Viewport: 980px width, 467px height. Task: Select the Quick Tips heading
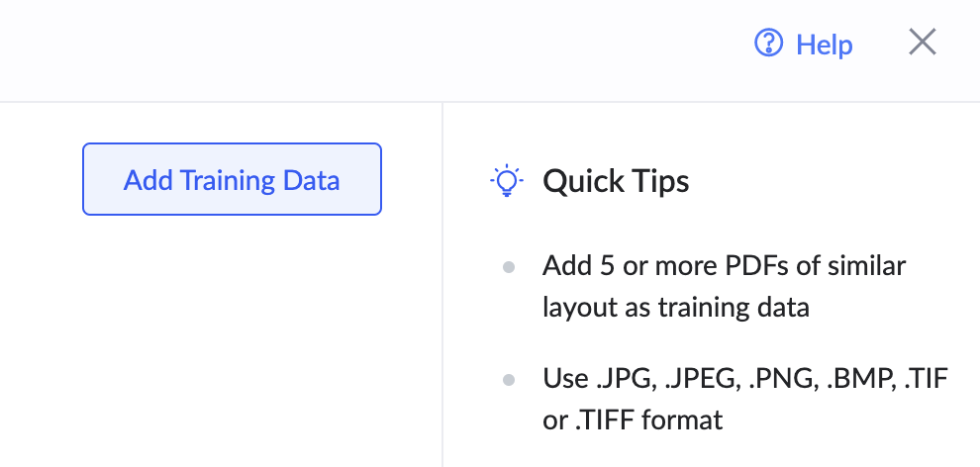coord(616,181)
